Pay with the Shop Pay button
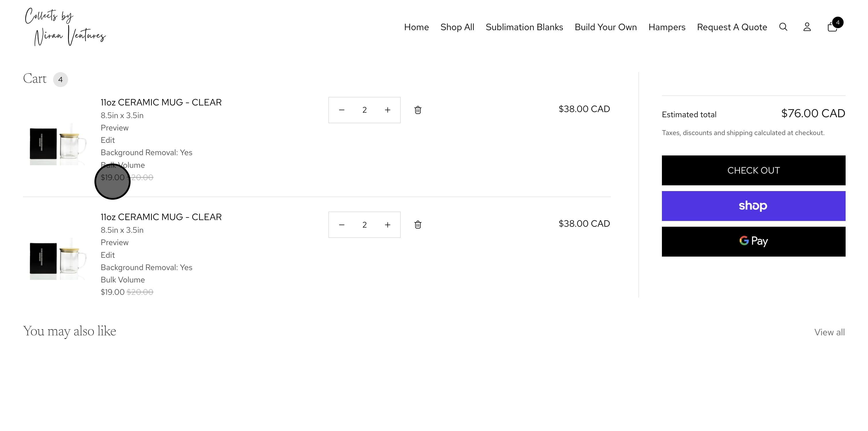The width and height of the screenshot is (868, 431). click(x=753, y=206)
